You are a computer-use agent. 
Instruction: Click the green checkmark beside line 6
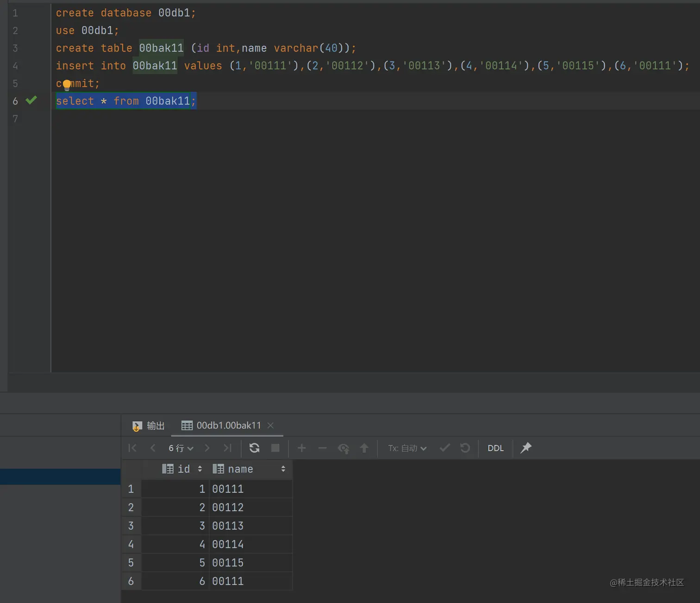pyautogui.click(x=31, y=100)
